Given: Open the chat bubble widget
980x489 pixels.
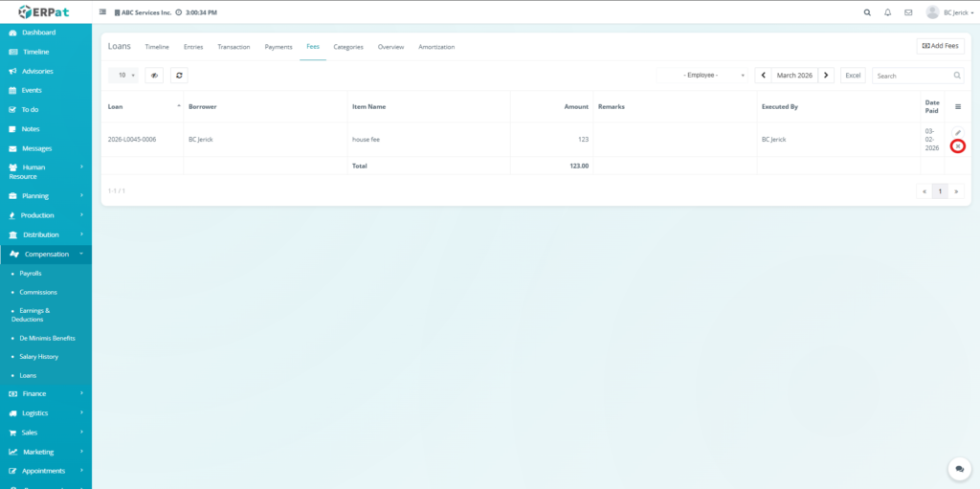Looking at the screenshot, I should 959,469.
